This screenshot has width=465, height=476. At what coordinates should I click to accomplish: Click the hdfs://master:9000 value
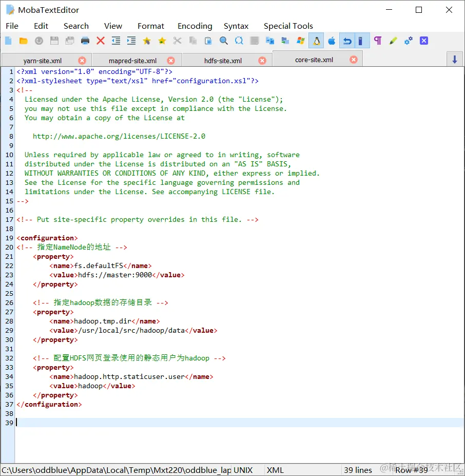(115, 275)
